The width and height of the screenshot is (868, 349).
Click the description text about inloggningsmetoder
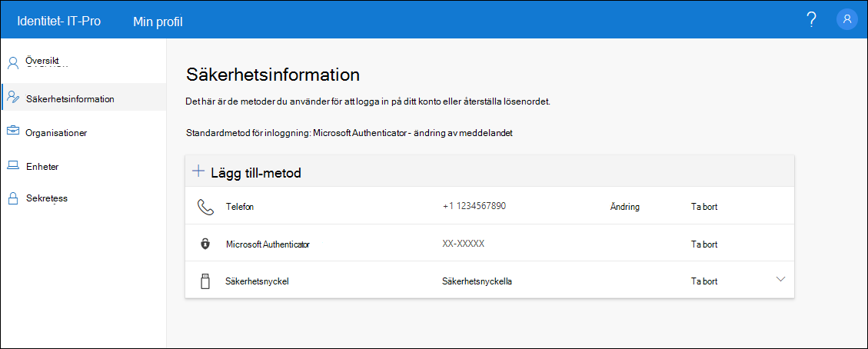(369, 102)
